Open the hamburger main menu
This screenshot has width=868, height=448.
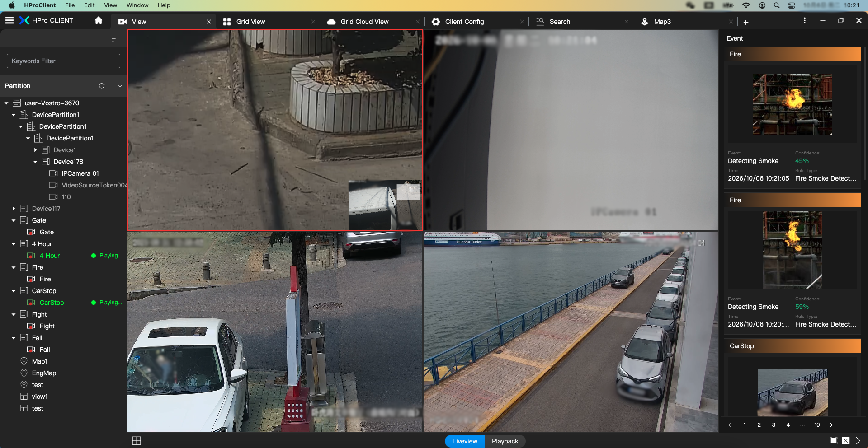9,20
